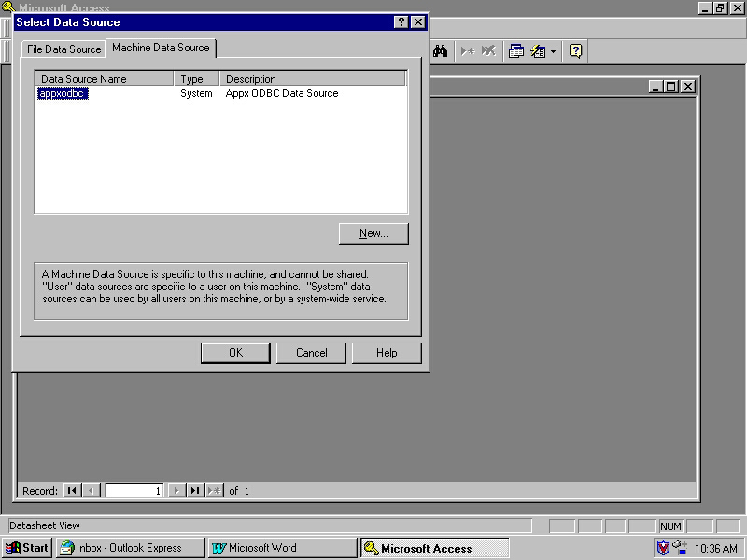Click the Delete Record toolbar icon
Viewport: 747px width, 560px height.
(x=488, y=51)
